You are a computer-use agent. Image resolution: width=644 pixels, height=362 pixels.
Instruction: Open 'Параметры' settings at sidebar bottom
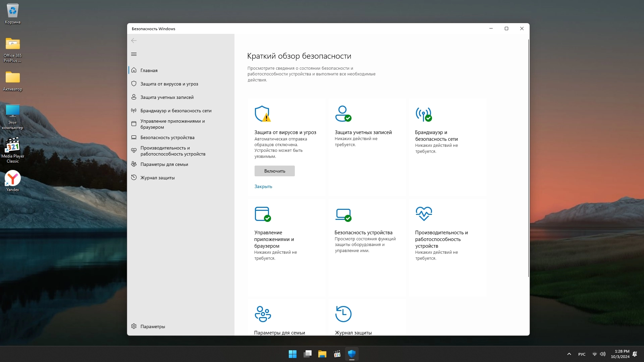(152, 326)
